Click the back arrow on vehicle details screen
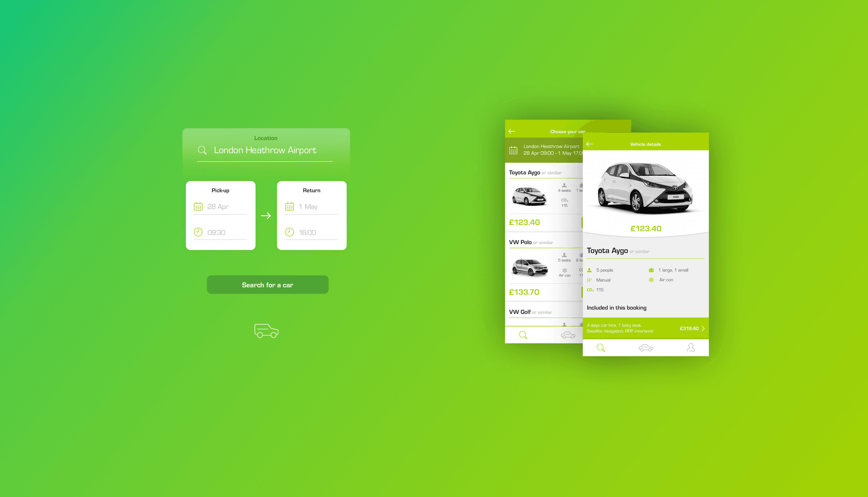 tap(589, 144)
